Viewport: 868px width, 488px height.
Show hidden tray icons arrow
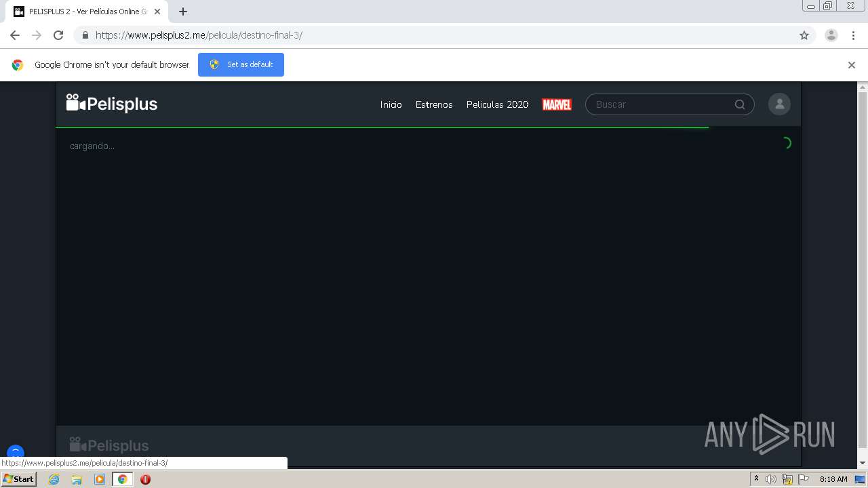[756, 479]
